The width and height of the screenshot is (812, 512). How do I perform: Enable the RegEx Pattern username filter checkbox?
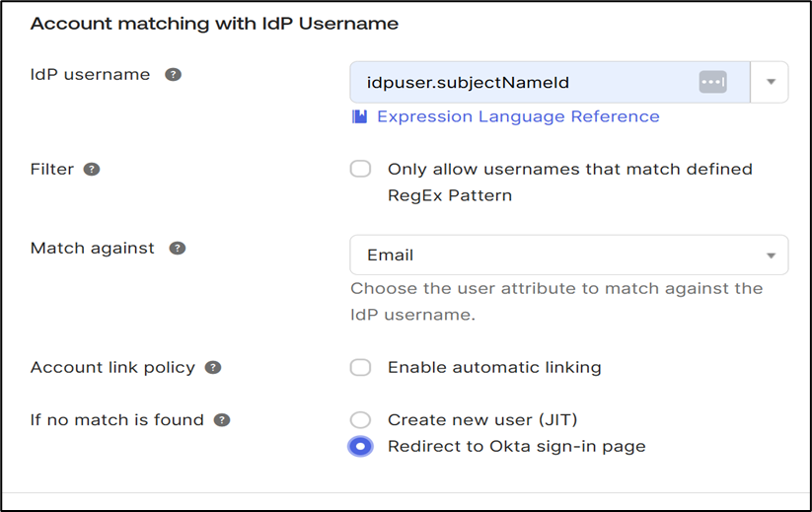(361, 170)
